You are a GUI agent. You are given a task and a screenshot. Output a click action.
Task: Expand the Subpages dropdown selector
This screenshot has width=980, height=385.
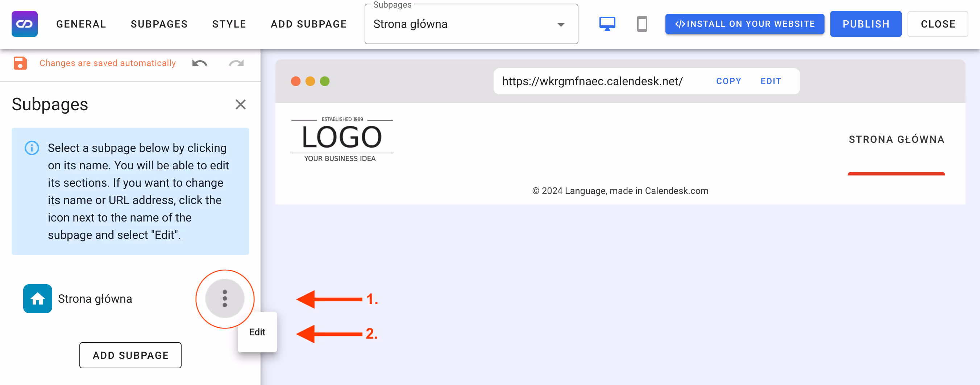471,24
